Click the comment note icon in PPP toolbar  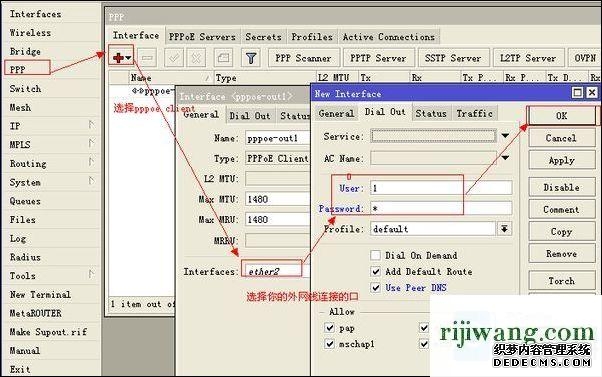(223, 58)
